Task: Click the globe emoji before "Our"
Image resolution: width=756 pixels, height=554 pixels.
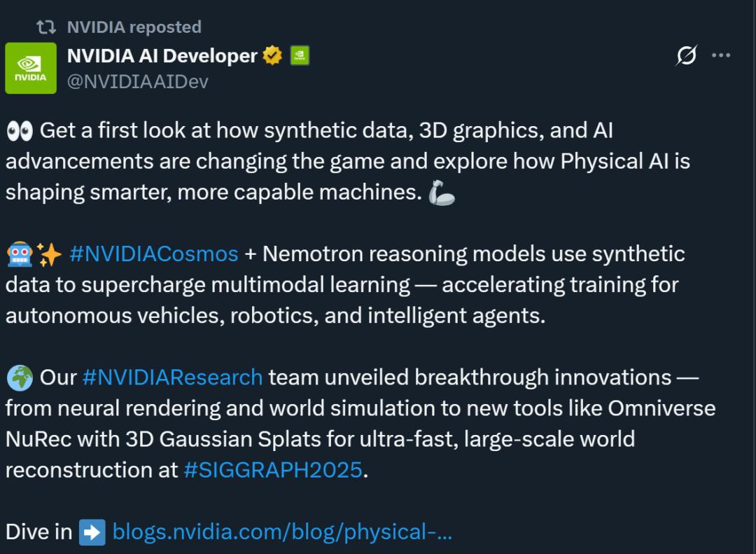Action: point(19,378)
